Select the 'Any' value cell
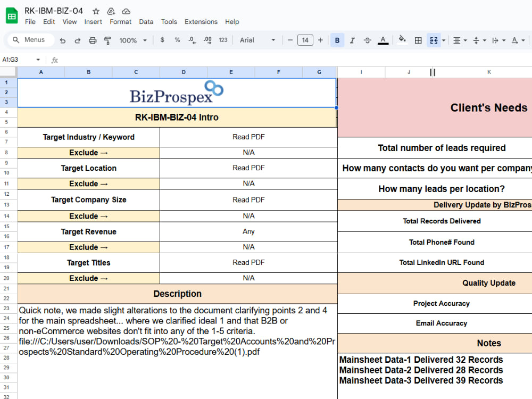The height and width of the screenshot is (399, 532). (248, 232)
